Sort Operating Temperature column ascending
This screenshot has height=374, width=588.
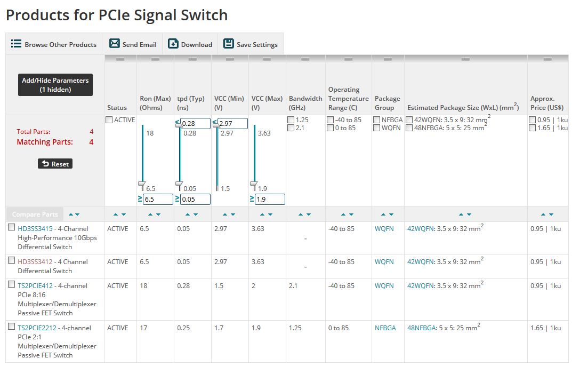tap(343, 214)
